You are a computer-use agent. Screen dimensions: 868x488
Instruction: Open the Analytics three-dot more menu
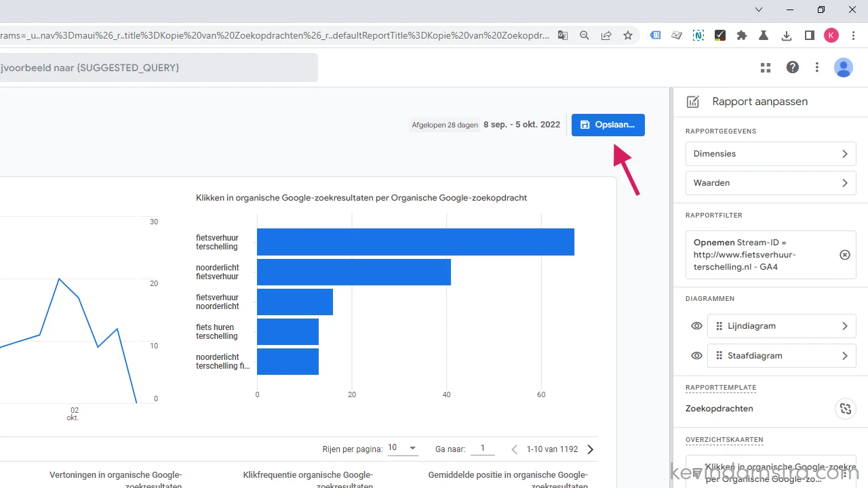[x=817, y=67]
